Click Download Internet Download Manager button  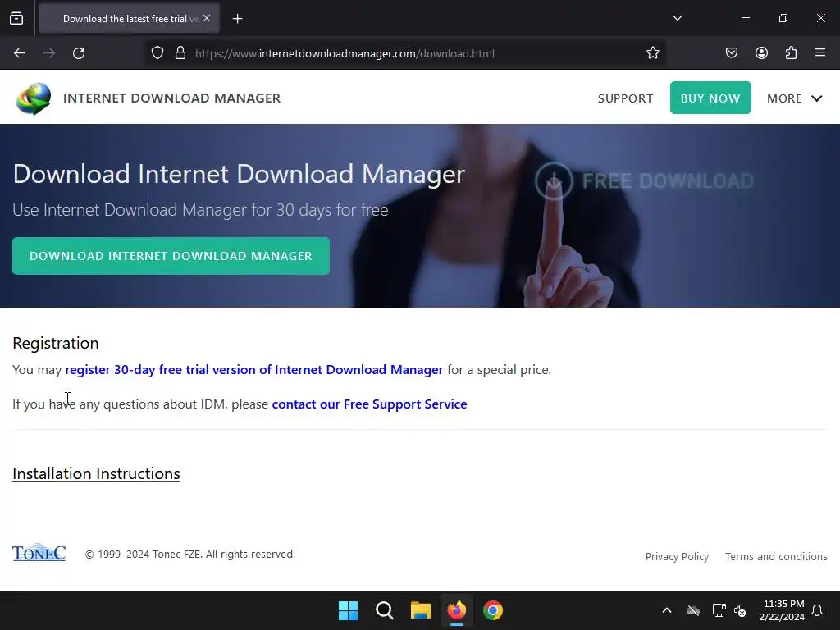171,256
